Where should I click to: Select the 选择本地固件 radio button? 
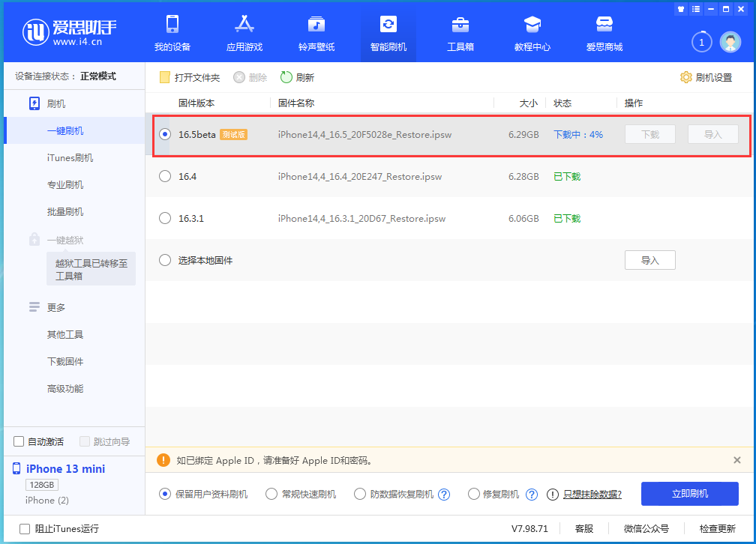165,260
